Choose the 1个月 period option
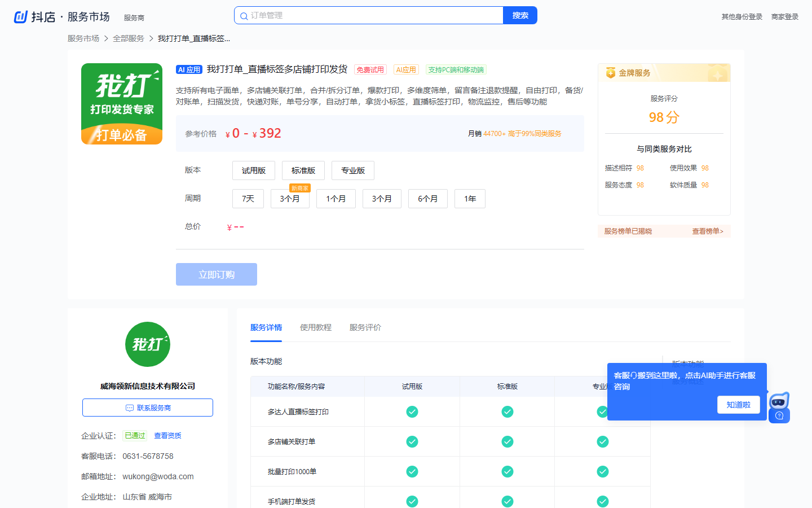 point(336,199)
